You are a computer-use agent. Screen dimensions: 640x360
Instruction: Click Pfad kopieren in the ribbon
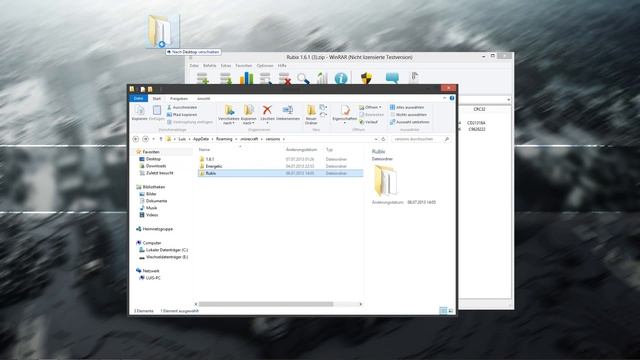click(182, 115)
